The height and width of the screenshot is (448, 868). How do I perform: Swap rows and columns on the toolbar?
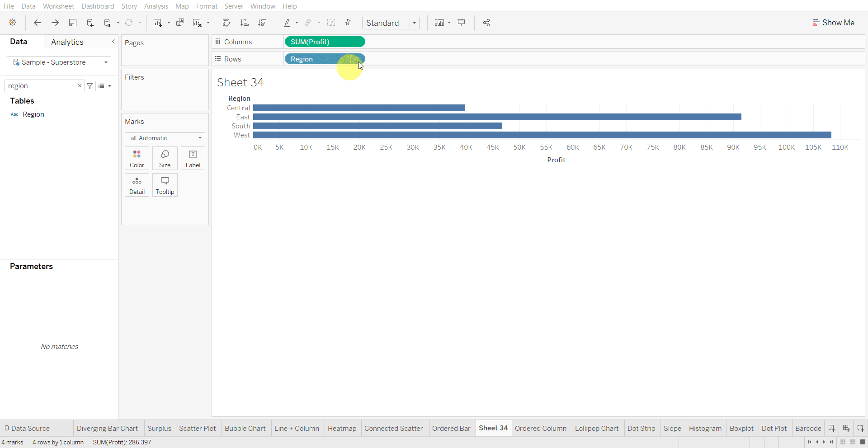point(226,23)
